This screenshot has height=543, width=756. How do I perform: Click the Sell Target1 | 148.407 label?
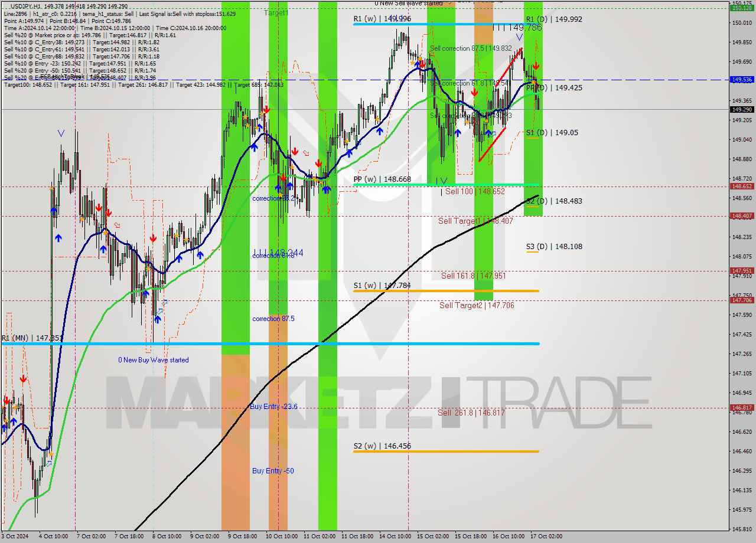[x=475, y=221]
